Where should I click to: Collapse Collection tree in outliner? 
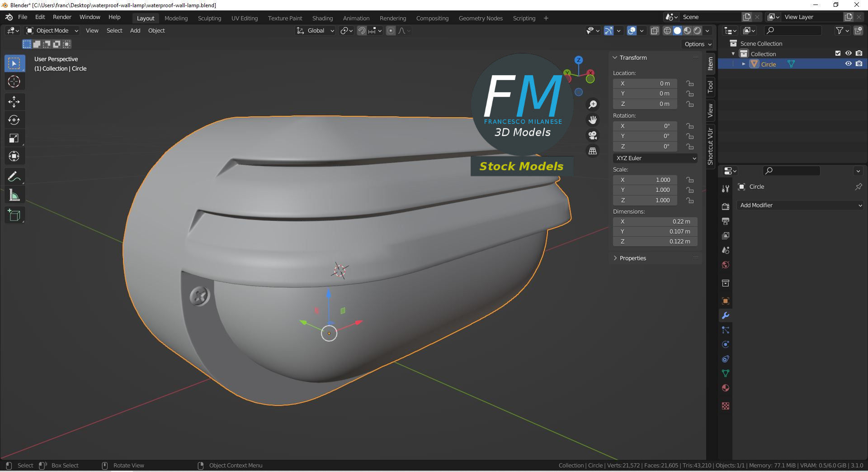733,53
